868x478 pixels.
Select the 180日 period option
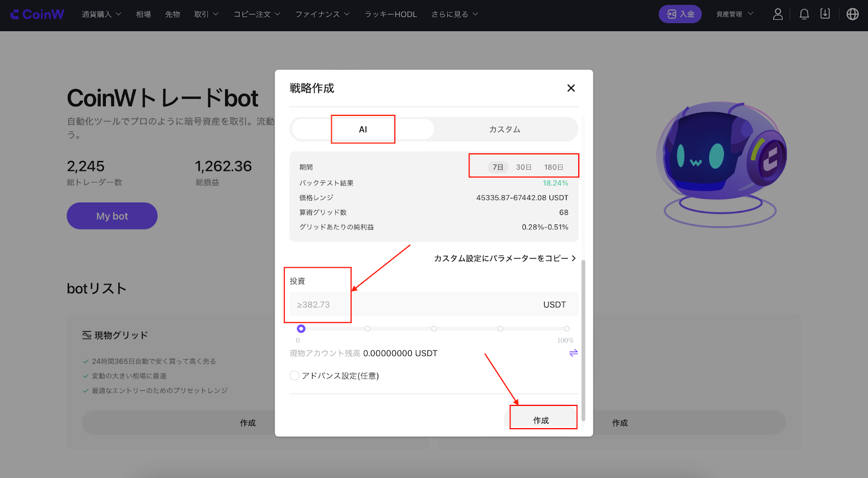point(554,167)
